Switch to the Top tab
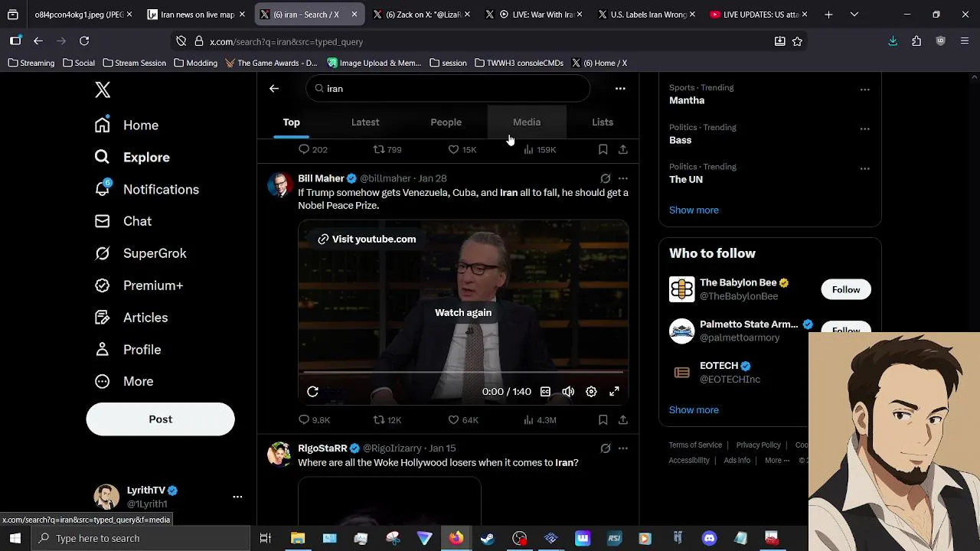 click(x=291, y=122)
